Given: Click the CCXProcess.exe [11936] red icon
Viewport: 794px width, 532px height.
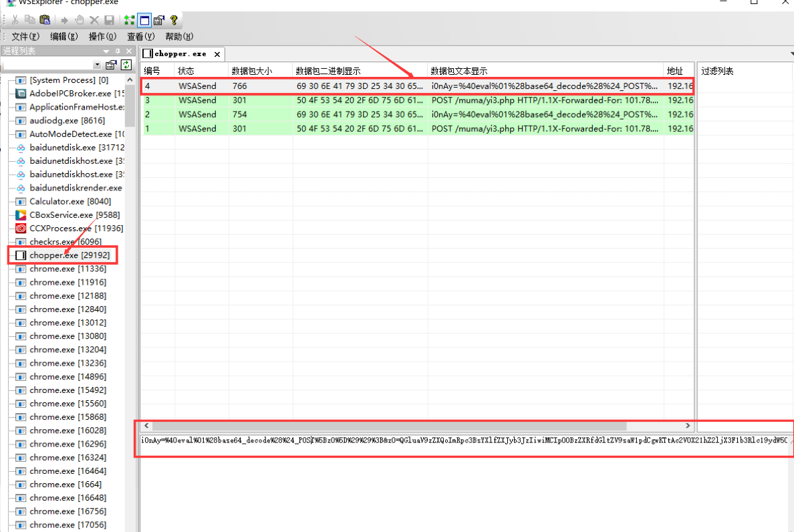Looking at the screenshot, I should click(x=21, y=229).
